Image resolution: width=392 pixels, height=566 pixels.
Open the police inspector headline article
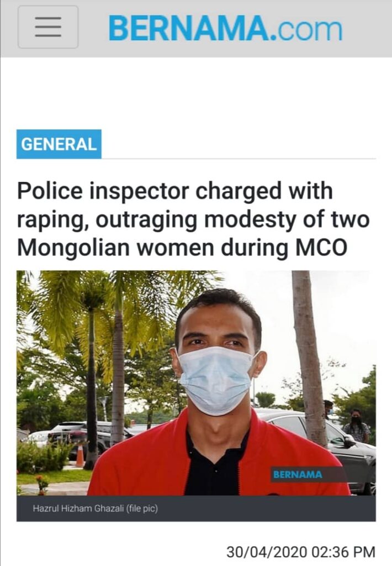(193, 219)
